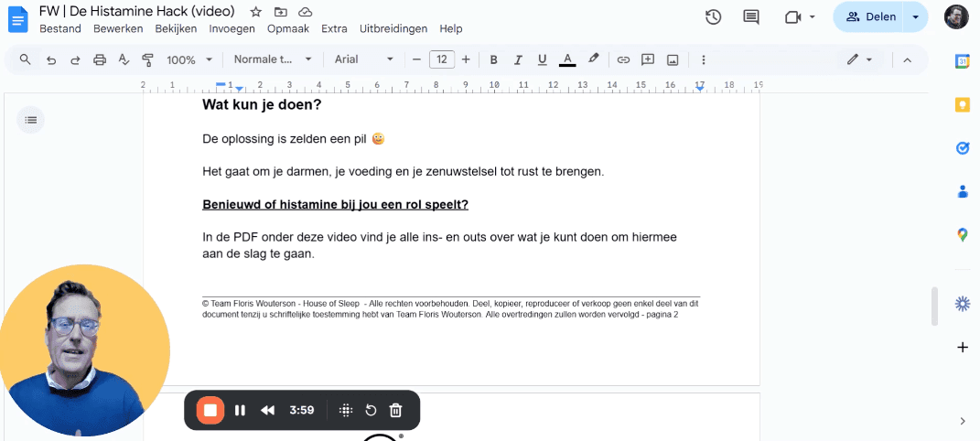The image size is (980, 441).
Task: Open the 100% zoom dropdown
Action: (x=189, y=60)
